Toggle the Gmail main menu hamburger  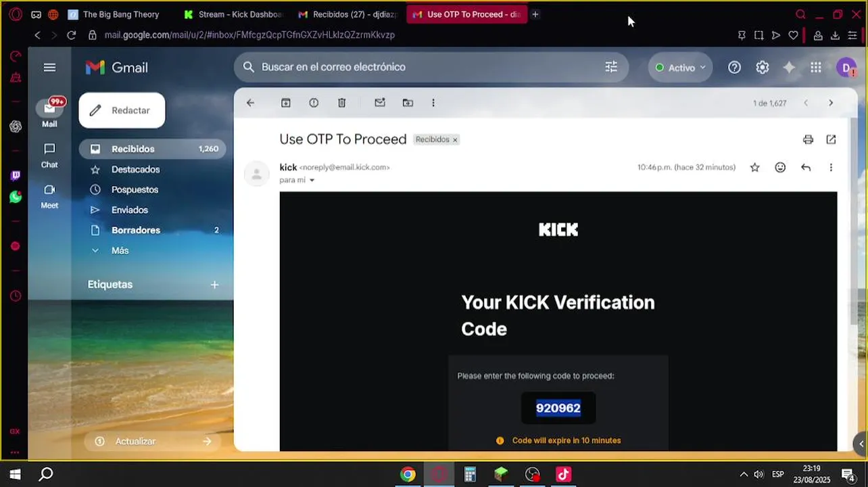tap(49, 67)
